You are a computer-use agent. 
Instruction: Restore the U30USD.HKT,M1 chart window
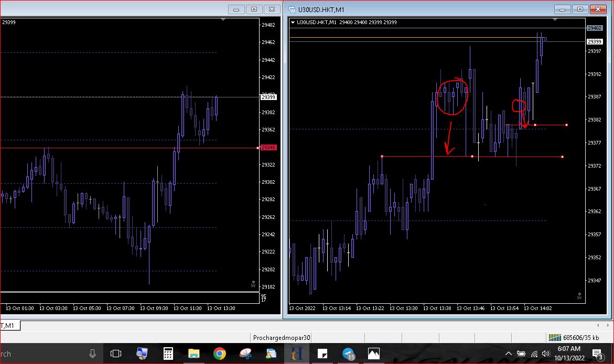580,9
